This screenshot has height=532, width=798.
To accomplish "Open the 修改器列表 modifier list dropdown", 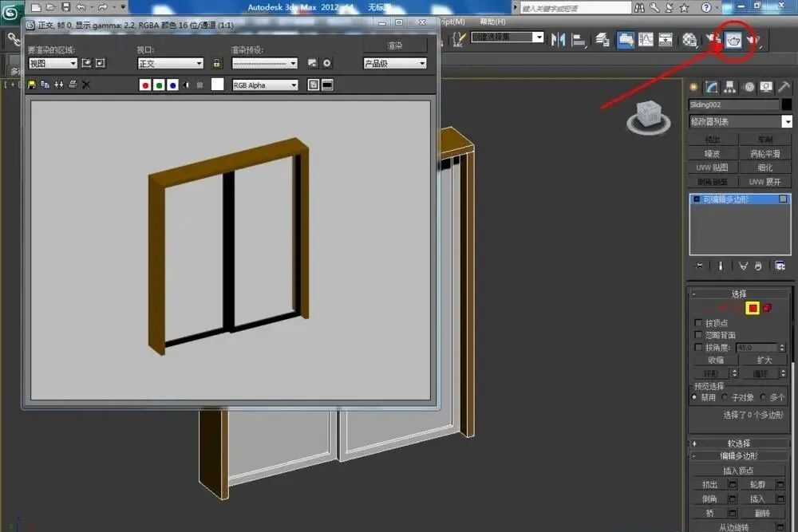I will pyautogui.click(x=740, y=121).
